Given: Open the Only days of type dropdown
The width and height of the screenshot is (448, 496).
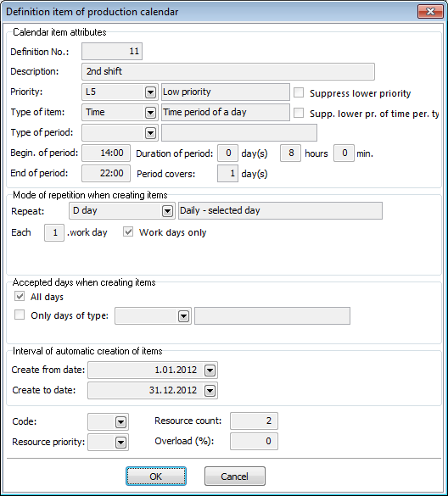Looking at the screenshot, I should [x=183, y=316].
